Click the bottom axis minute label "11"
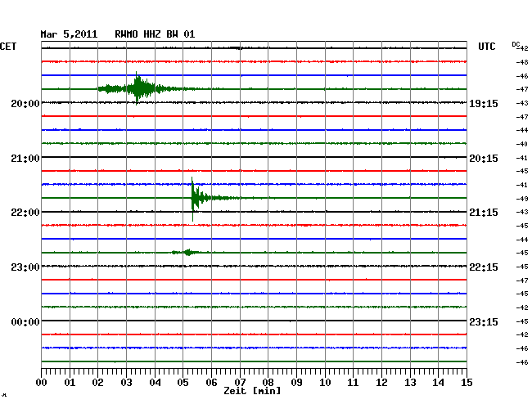Image resolution: width=532 pixels, height=404 pixels. point(353,383)
